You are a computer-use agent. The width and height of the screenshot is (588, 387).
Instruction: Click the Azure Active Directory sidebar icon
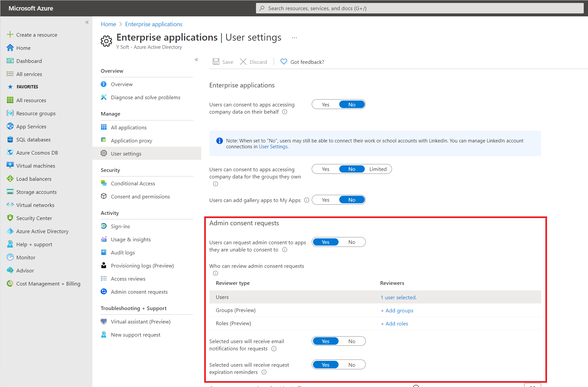[10, 231]
